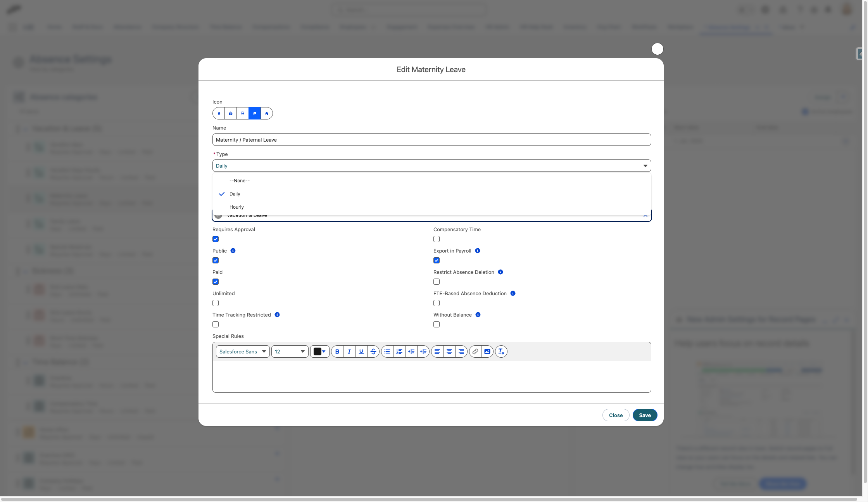Select Hourly from the Type list
This screenshot has height=502, width=868.
(236, 207)
